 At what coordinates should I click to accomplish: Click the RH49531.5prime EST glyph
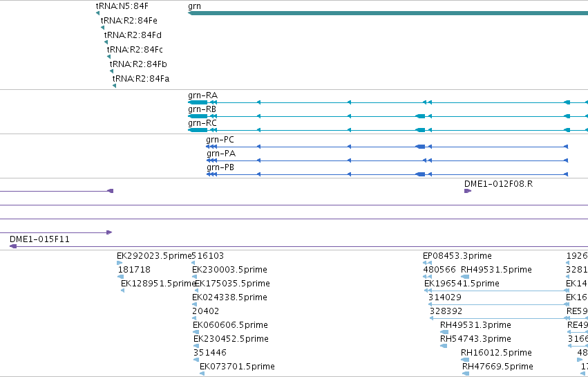(x=465, y=277)
